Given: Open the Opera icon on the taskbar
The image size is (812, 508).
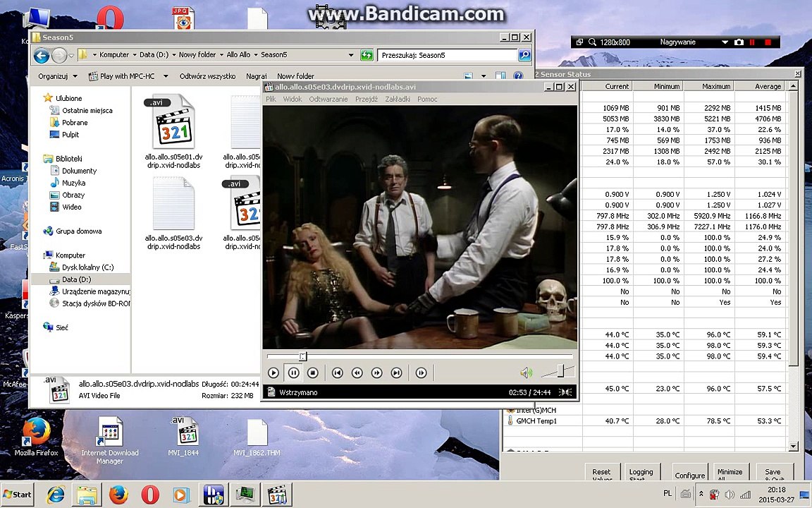Looking at the screenshot, I should (149, 495).
